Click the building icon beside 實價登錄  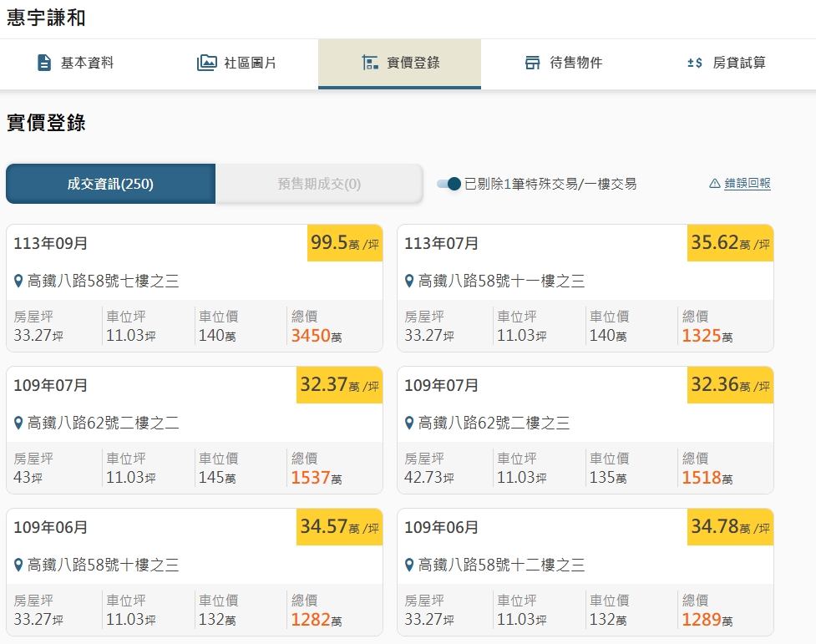click(370, 63)
